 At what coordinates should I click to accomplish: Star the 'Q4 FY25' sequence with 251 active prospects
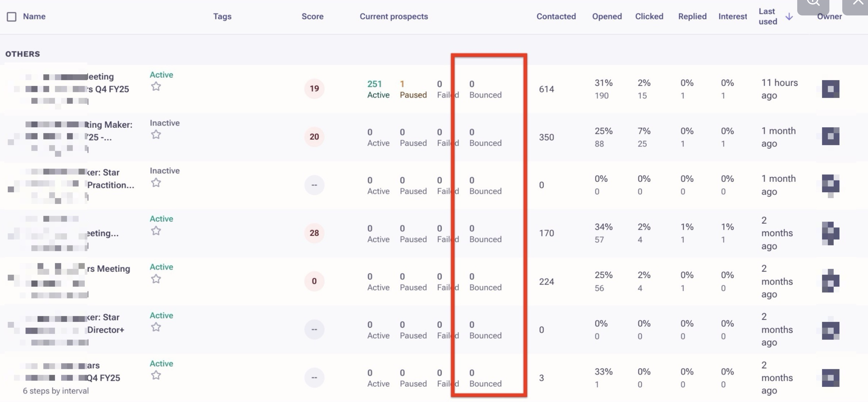point(156,87)
